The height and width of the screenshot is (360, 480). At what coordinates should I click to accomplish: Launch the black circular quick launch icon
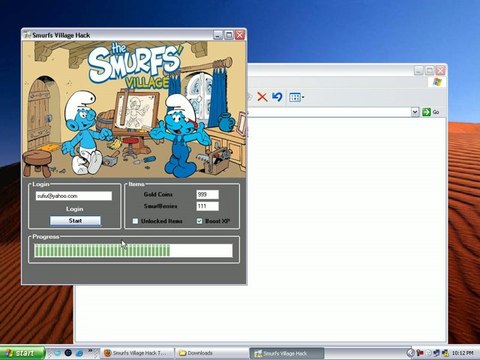pos(68,353)
